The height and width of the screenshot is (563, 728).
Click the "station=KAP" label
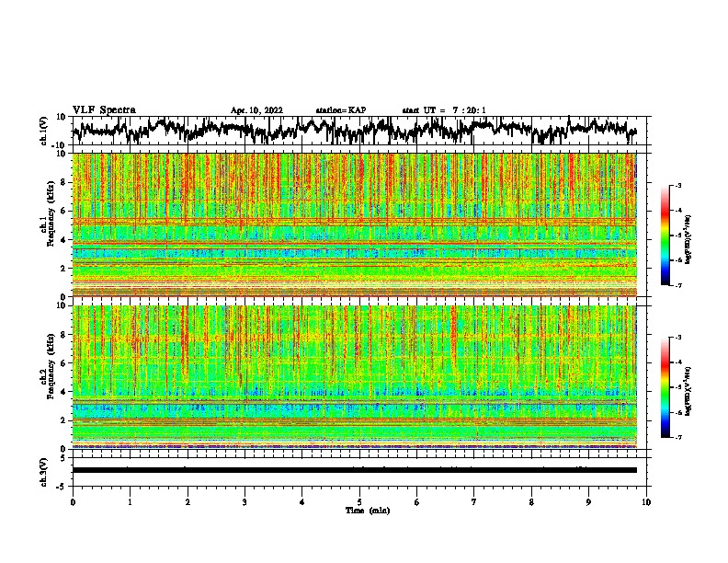[341, 110]
